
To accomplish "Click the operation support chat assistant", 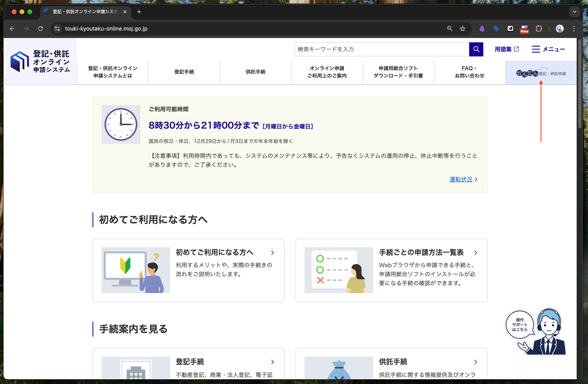I will point(537,332).
